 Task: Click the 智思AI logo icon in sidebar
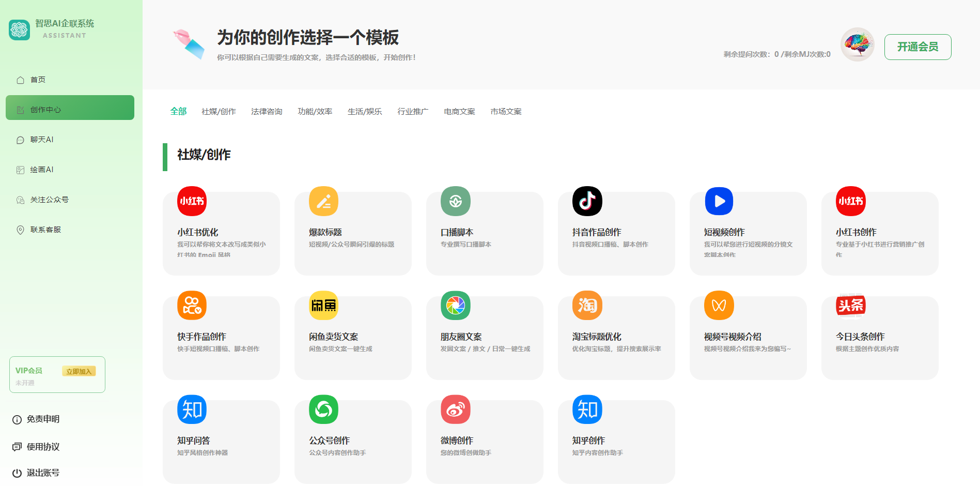point(20,29)
